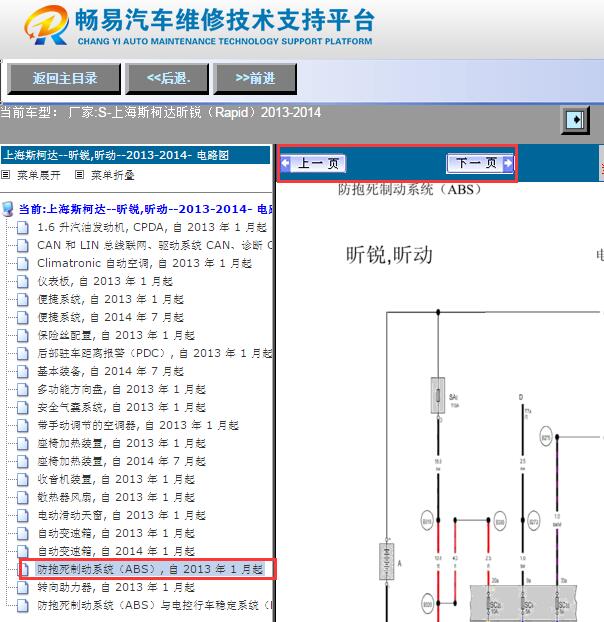The width and height of the screenshot is (604, 622).
Task: Click the 畅易汽车维修技术支持平台 banner title
Action: [224, 20]
